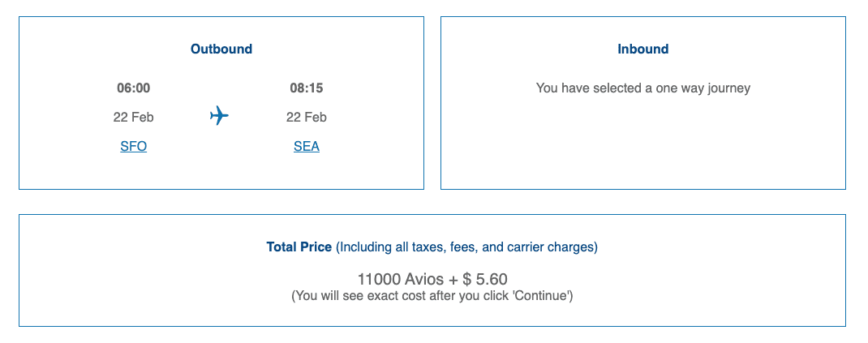
Task: Click the bold Total Price label
Action: click(x=299, y=247)
